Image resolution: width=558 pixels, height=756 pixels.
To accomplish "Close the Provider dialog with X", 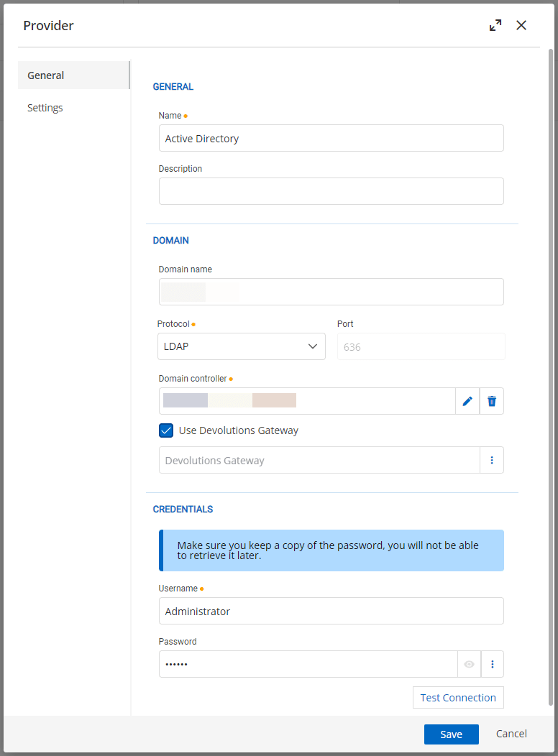I will (x=521, y=25).
